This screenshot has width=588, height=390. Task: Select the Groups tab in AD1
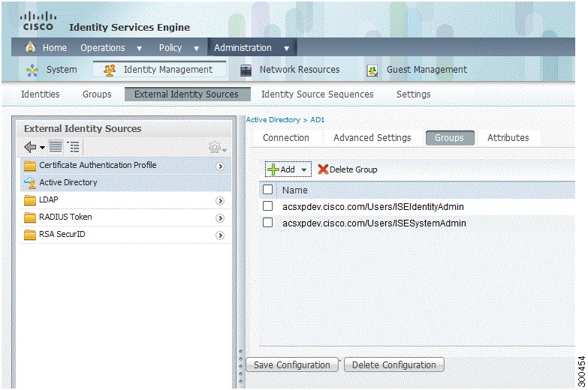(x=450, y=138)
